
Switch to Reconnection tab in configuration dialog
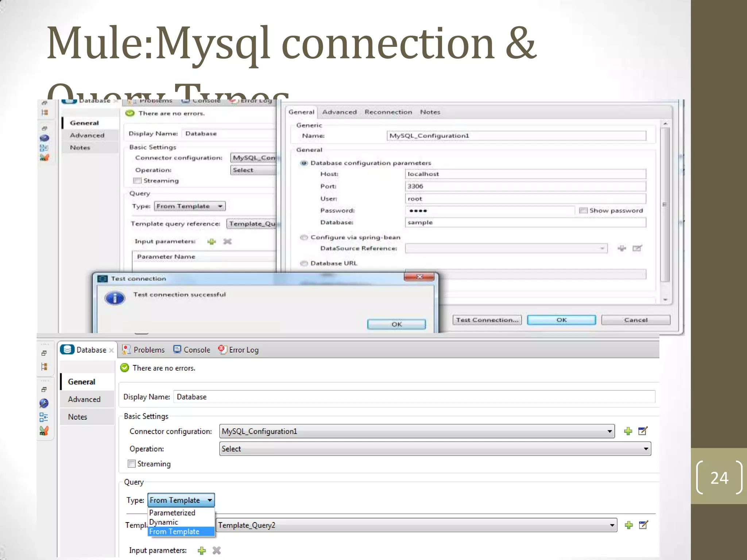388,112
